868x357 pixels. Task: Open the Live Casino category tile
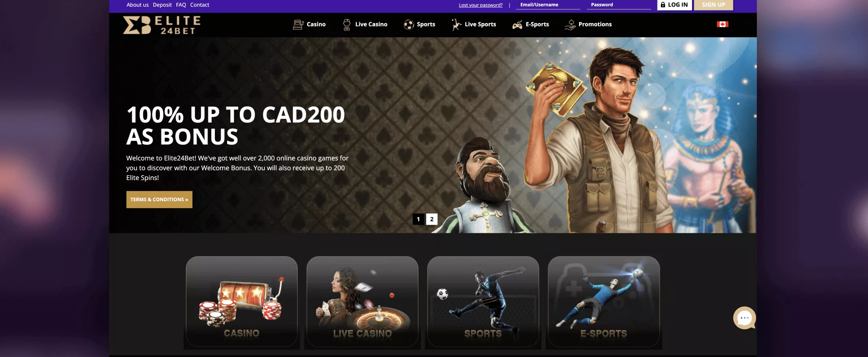tap(362, 302)
